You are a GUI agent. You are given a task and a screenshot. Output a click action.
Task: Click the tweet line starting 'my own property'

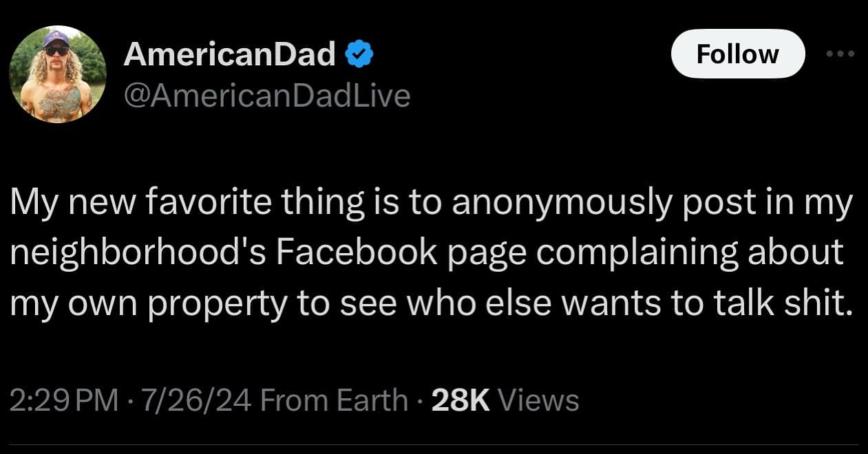(x=431, y=303)
